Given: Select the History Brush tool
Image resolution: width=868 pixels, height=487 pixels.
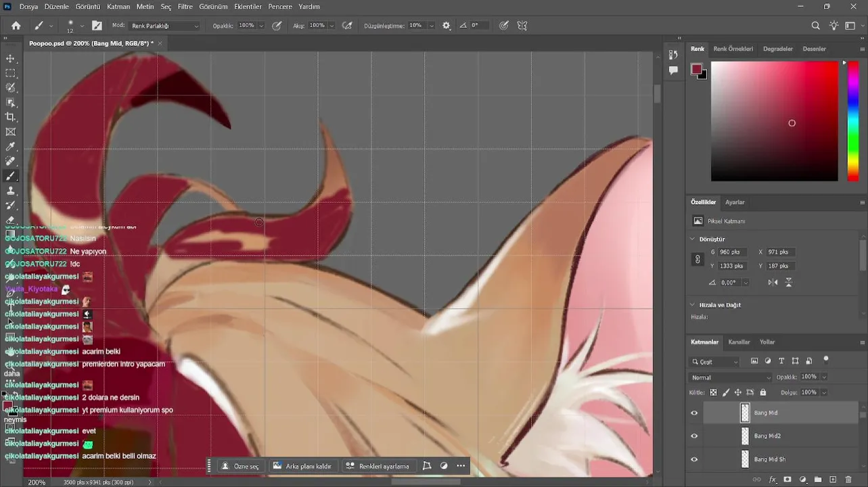Looking at the screenshot, I should (10, 206).
